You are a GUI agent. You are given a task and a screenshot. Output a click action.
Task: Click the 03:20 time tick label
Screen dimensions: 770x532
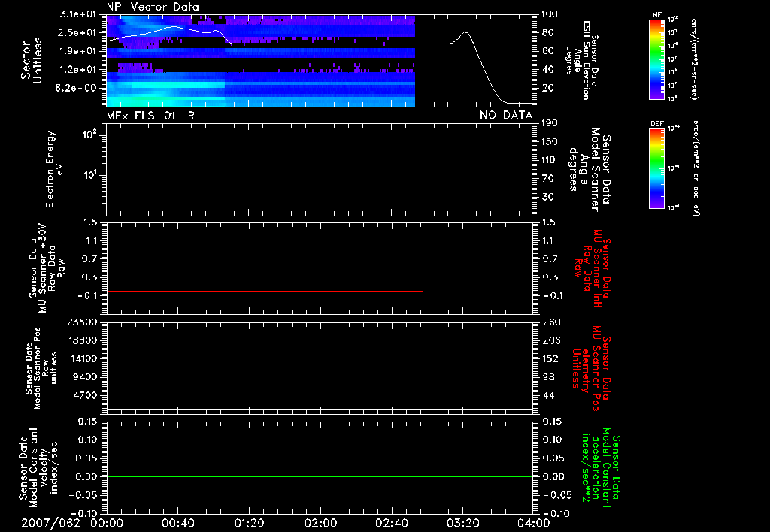click(462, 523)
